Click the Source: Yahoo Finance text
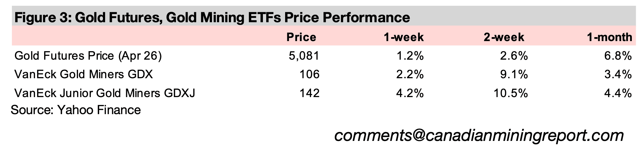The width and height of the screenshot is (644, 154). pos(76,110)
